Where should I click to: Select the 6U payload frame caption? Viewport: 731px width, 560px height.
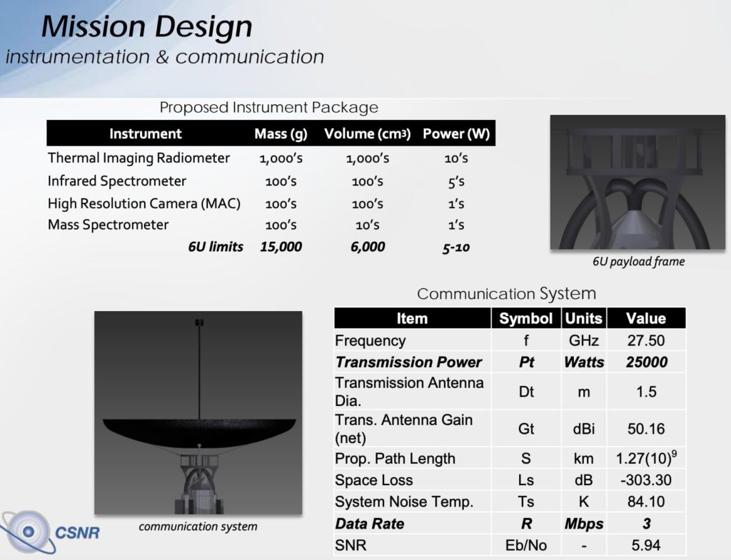coord(640,262)
